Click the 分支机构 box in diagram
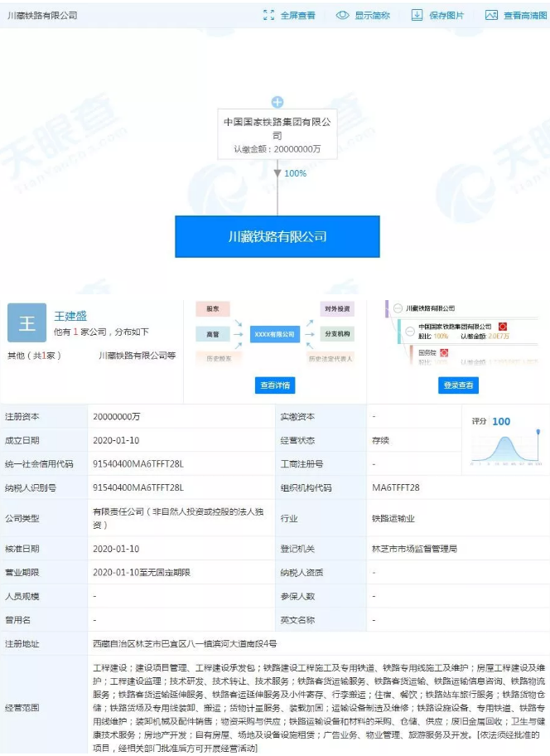 pyautogui.click(x=336, y=333)
